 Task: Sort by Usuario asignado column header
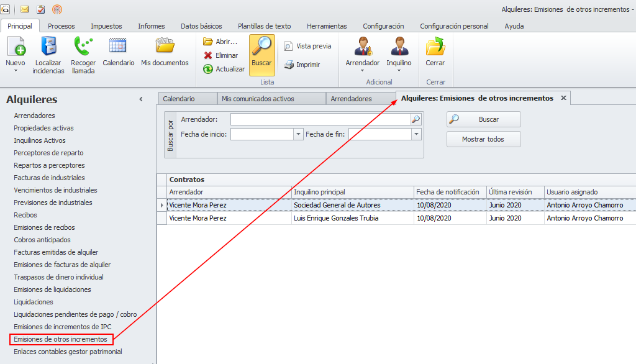pyautogui.click(x=590, y=192)
